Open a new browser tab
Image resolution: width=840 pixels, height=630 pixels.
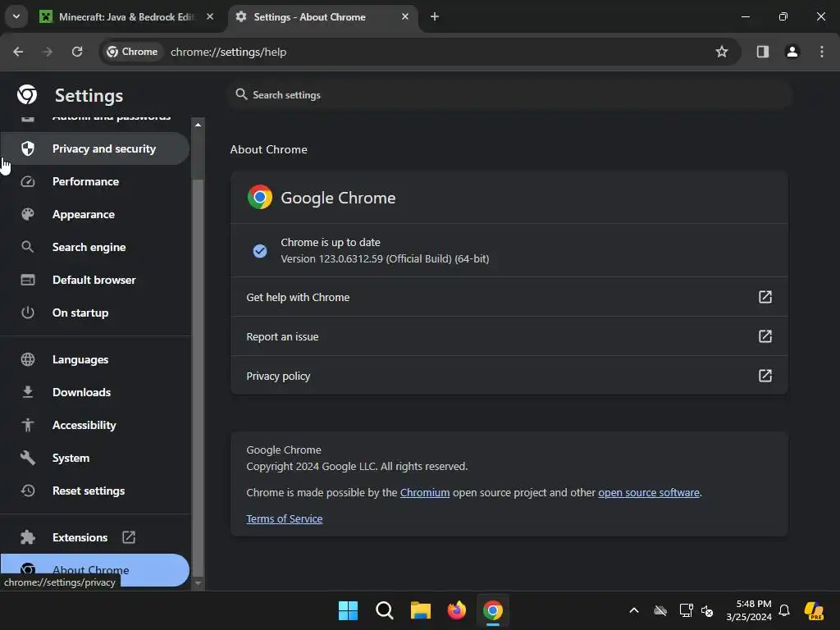click(435, 17)
